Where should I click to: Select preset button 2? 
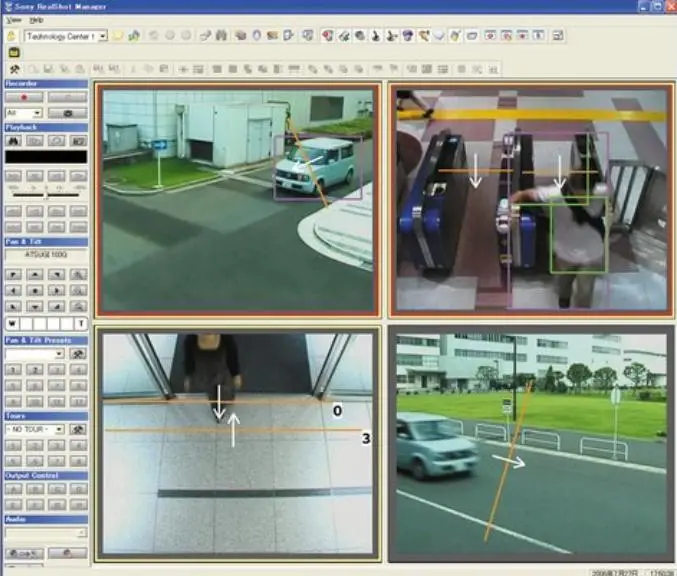(x=35, y=370)
